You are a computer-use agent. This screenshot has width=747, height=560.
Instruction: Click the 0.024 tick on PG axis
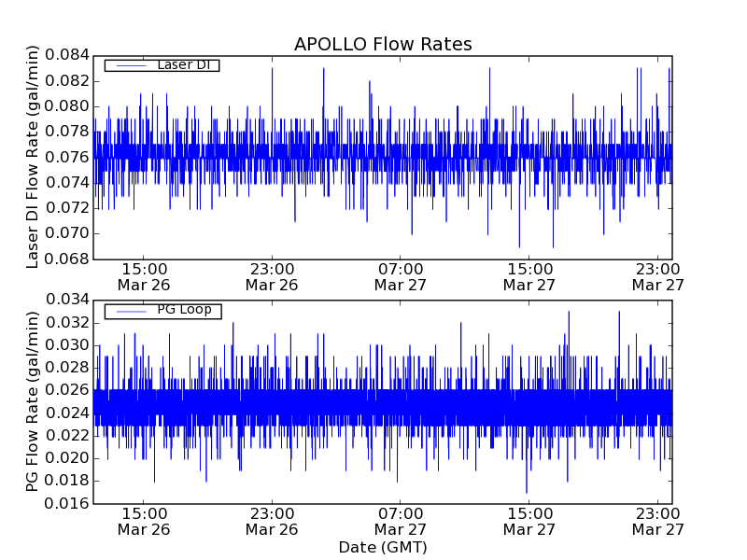pos(67,413)
